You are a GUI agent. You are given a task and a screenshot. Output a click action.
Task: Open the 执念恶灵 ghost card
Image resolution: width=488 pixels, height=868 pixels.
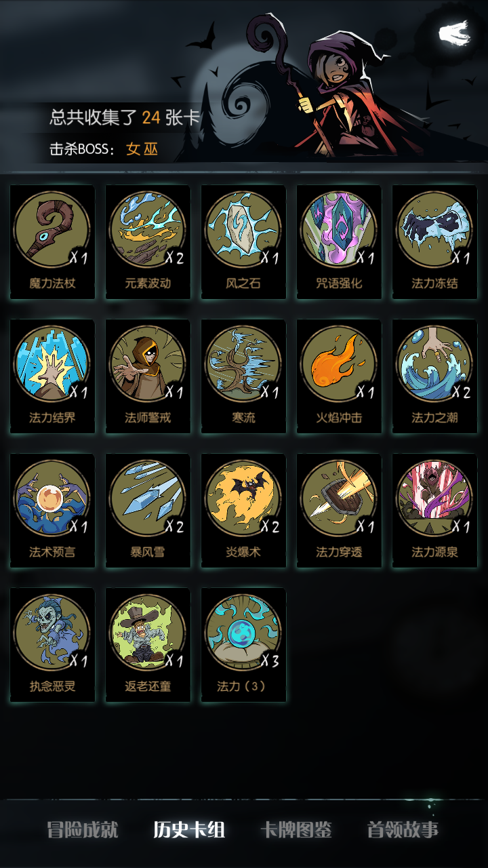(52, 645)
